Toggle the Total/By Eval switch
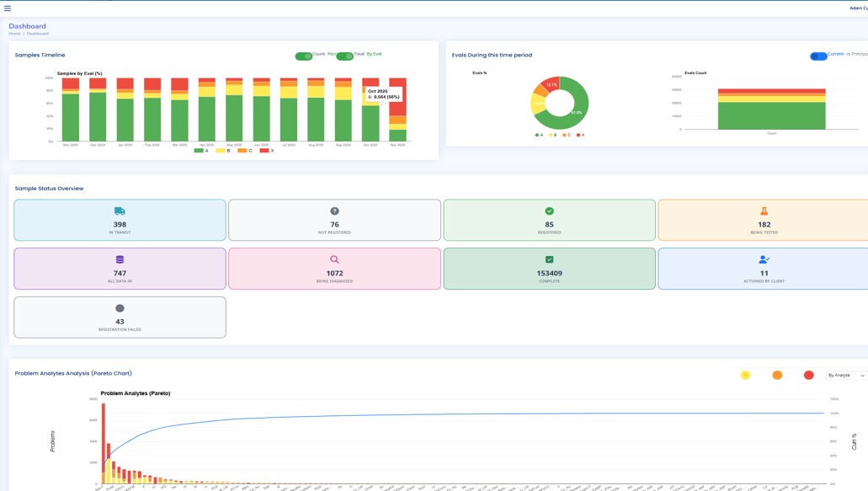Screen dimensions: 868x491 point(344,56)
